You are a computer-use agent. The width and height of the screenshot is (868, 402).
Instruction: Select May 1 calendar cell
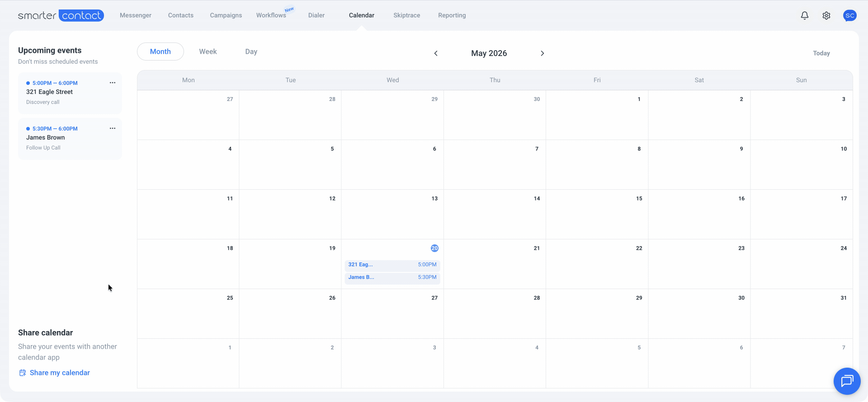tap(597, 115)
